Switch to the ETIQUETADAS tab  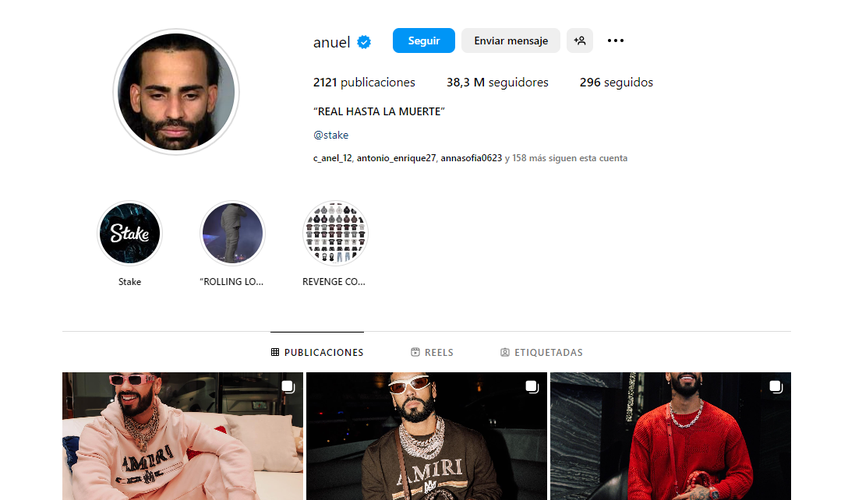pyautogui.click(x=541, y=352)
